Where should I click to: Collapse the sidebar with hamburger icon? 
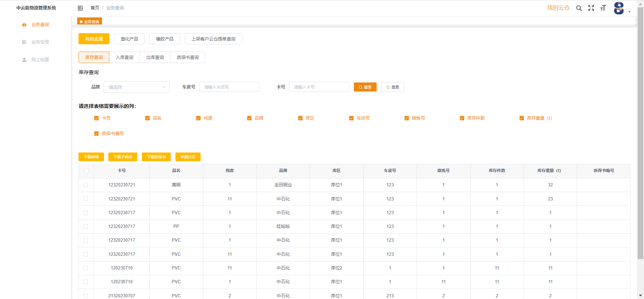tap(80, 8)
